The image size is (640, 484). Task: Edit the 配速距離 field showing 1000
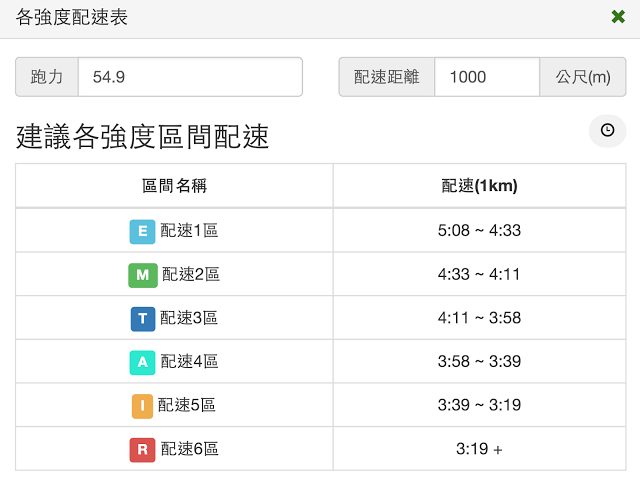click(487, 77)
